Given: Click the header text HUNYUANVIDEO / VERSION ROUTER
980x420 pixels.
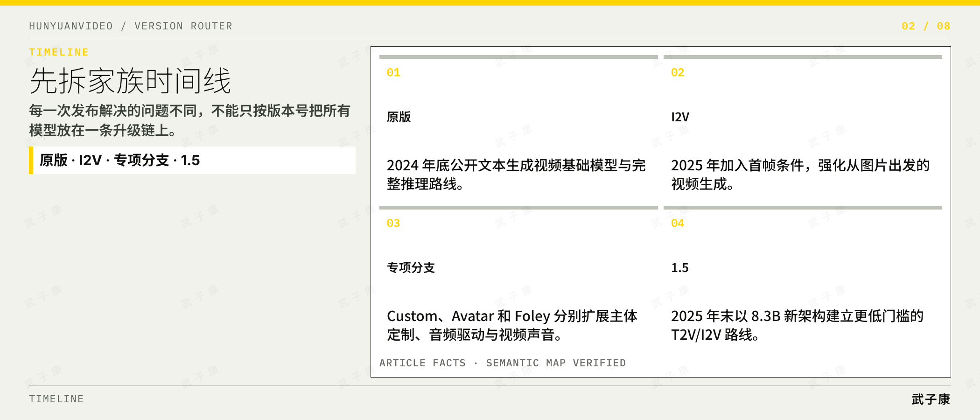Looking at the screenshot, I should click(x=131, y=26).
